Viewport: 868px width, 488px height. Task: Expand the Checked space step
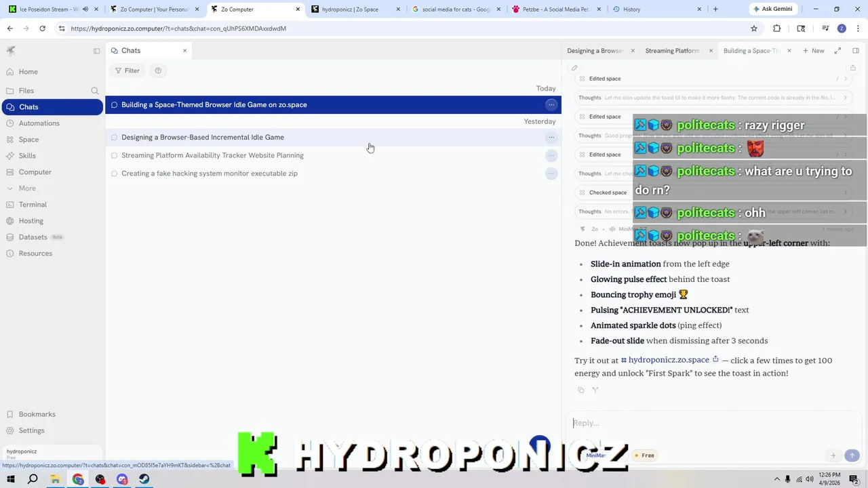tap(712, 192)
